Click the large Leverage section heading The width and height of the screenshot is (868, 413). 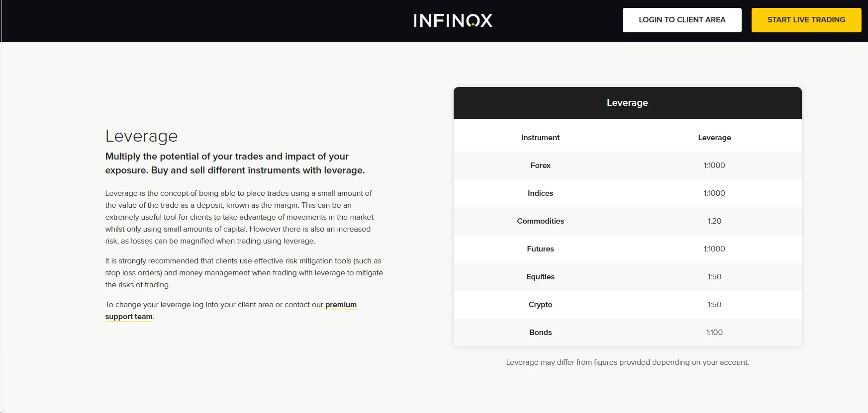click(x=141, y=136)
